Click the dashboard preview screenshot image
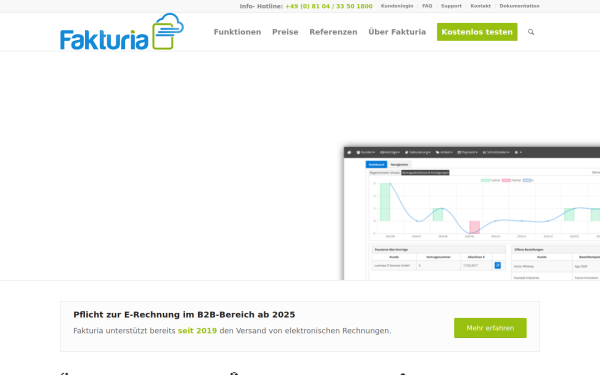Viewport: 600px width, 375px height. (x=472, y=213)
